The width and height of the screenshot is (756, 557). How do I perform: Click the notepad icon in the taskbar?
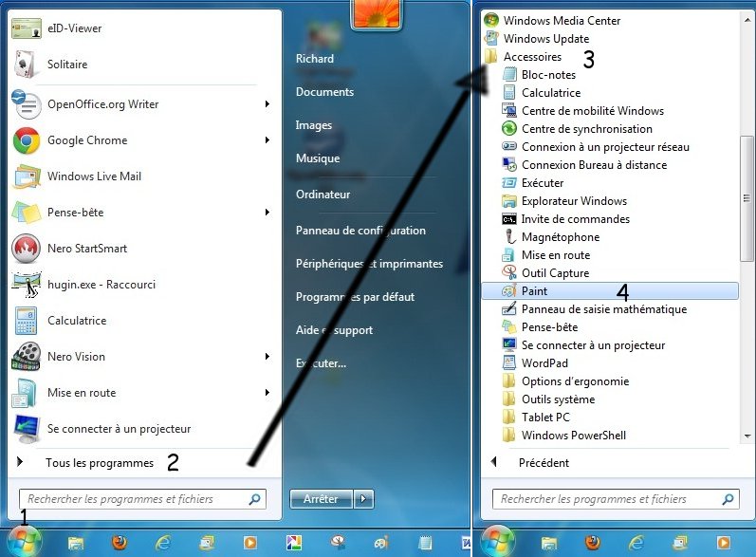[425, 543]
